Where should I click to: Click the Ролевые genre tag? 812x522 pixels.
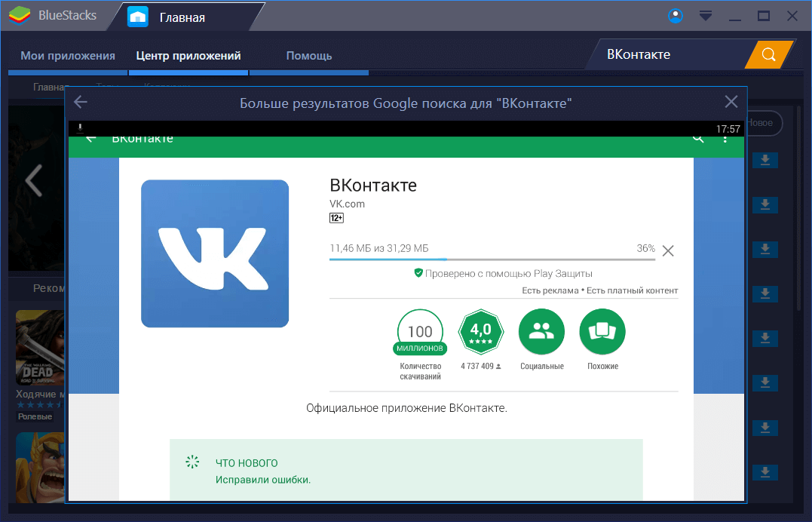coord(35,416)
